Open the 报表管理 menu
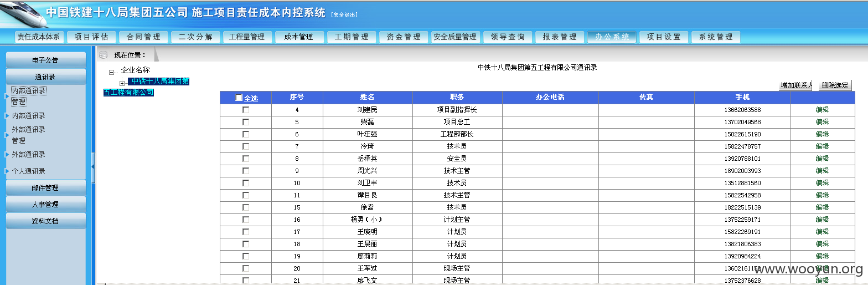Image resolution: width=868 pixels, height=285 pixels. (560, 37)
